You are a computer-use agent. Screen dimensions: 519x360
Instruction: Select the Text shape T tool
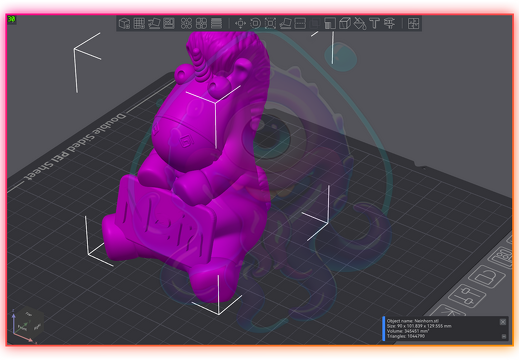click(x=375, y=24)
